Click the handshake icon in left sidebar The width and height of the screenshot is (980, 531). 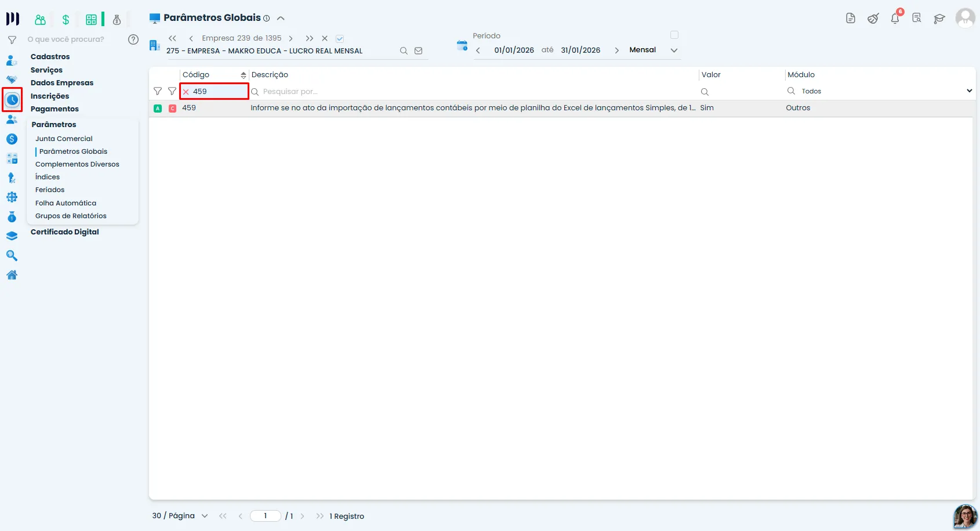[12, 80]
